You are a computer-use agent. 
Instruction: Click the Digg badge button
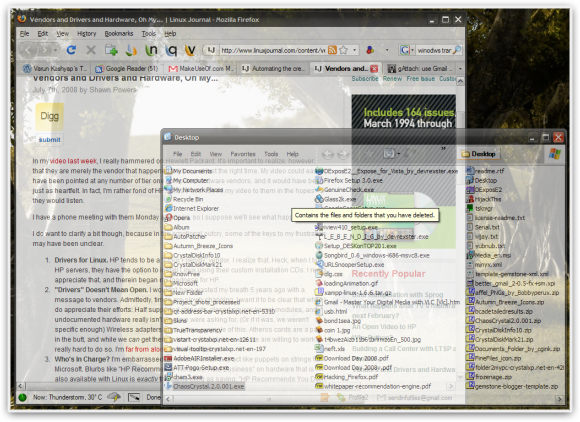50,117
